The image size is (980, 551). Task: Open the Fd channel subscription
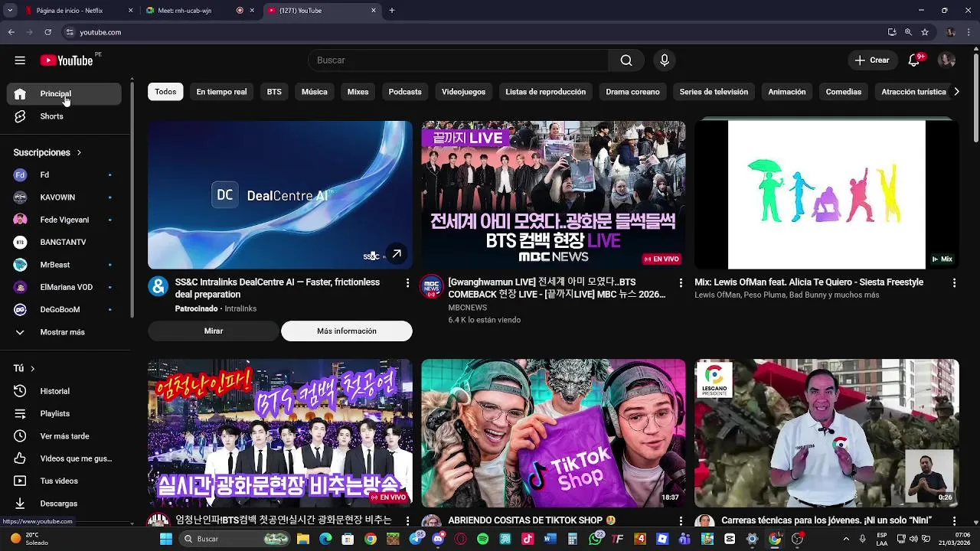pos(64,175)
